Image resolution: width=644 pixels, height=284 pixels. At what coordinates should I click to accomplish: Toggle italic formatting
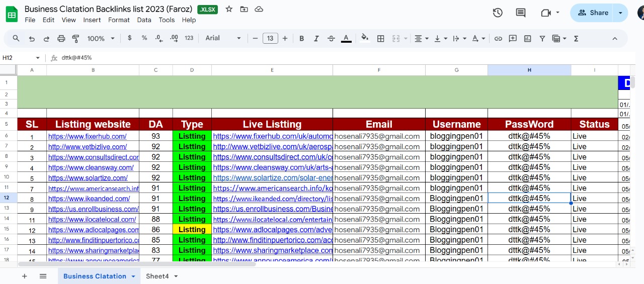316,39
